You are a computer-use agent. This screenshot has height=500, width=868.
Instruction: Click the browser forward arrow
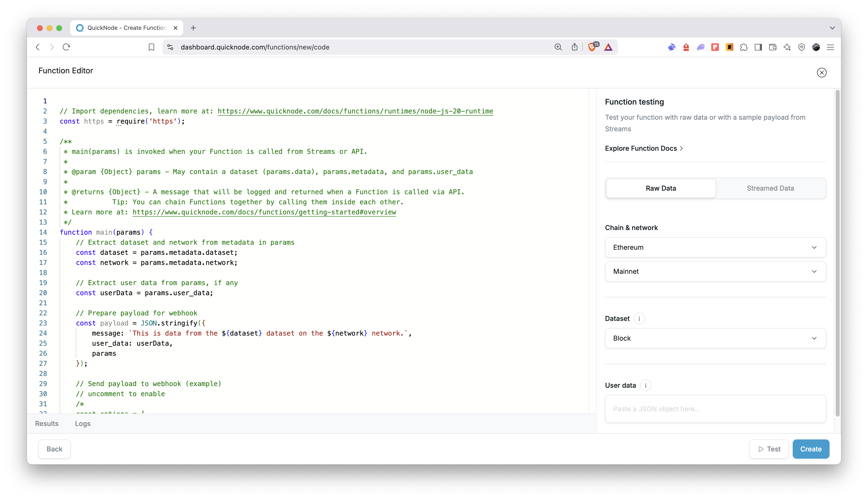(x=52, y=47)
